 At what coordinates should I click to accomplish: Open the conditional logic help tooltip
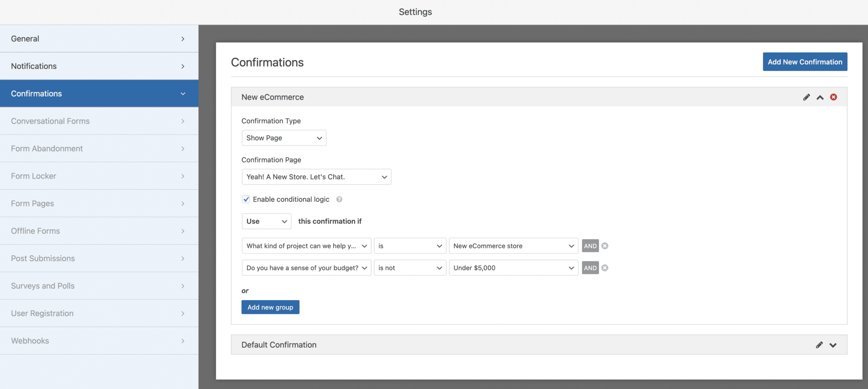tap(339, 199)
